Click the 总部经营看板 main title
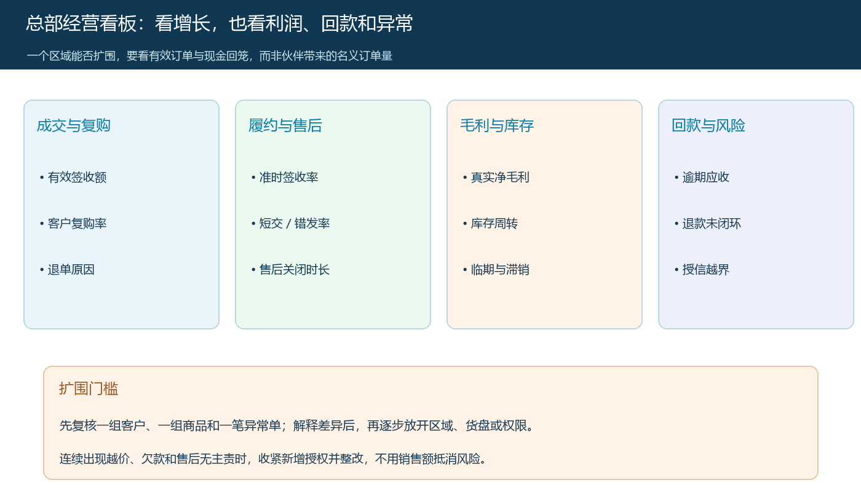 click(220, 23)
